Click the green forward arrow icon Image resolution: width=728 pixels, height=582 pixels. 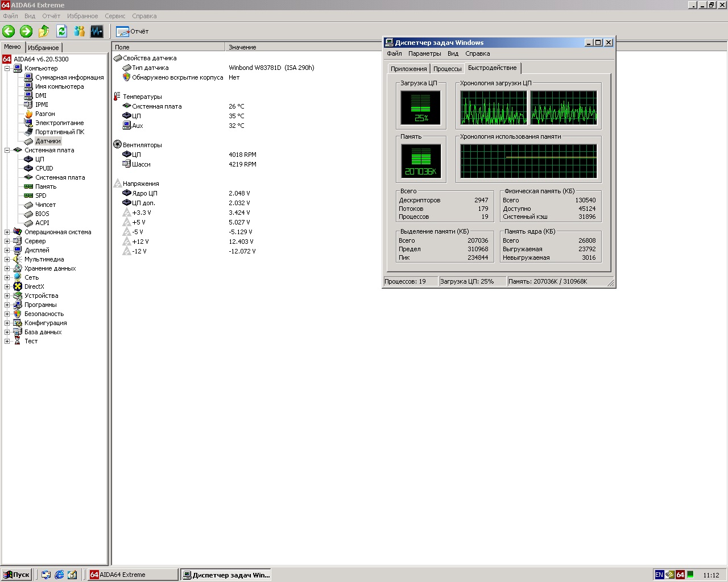pyautogui.click(x=26, y=31)
